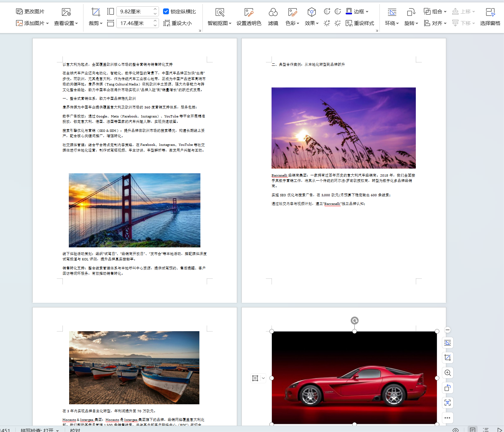The height and width of the screenshot is (432, 504).
Task: Click the floating text-wrap layout icon
Action: click(448, 343)
